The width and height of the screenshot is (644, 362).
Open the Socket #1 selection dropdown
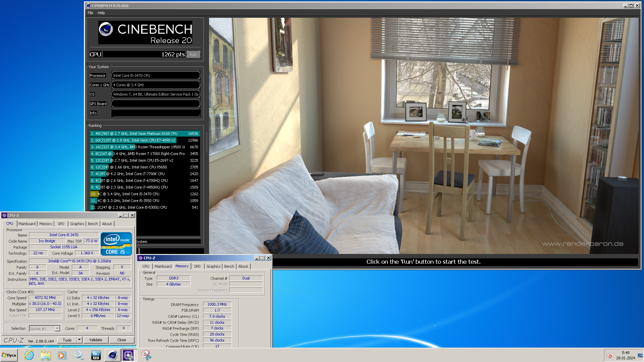(x=44, y=329)
